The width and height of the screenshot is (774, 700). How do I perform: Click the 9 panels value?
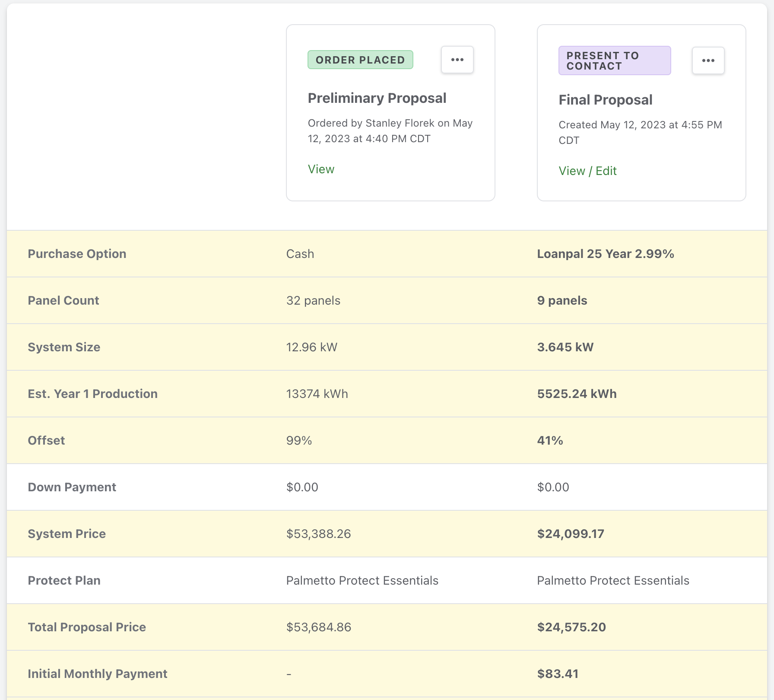(562, 300)
